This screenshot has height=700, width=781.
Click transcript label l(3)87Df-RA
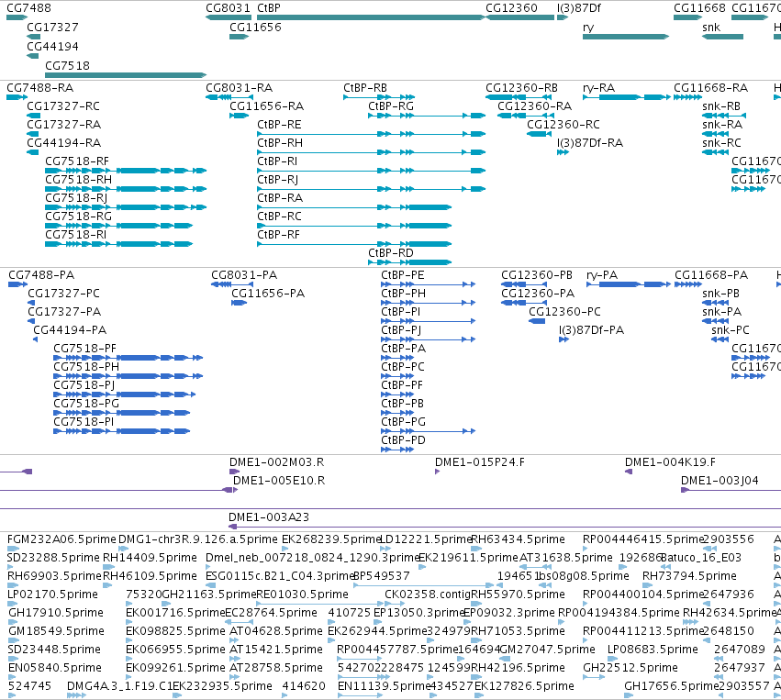pos(590,143)
